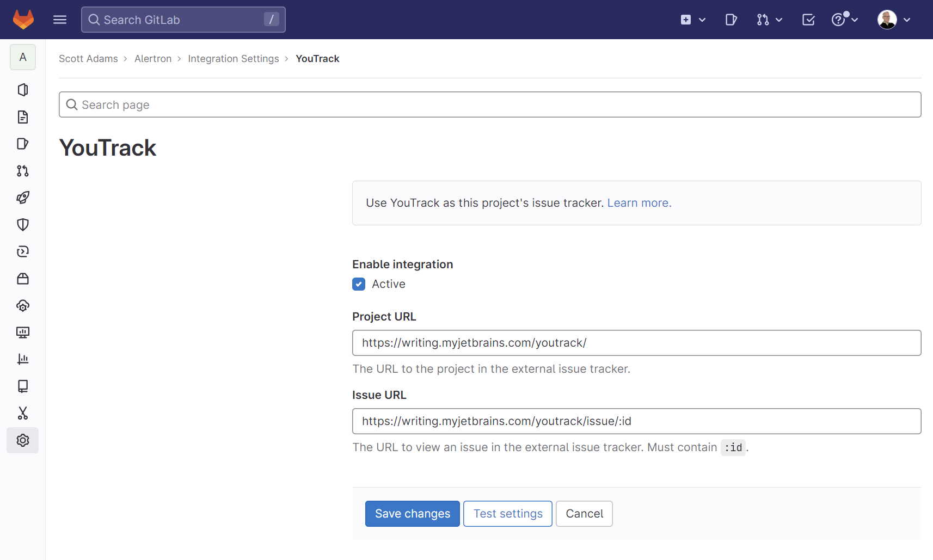Click the Cancel button
933x560 pixels.
[x=584, y=514]
